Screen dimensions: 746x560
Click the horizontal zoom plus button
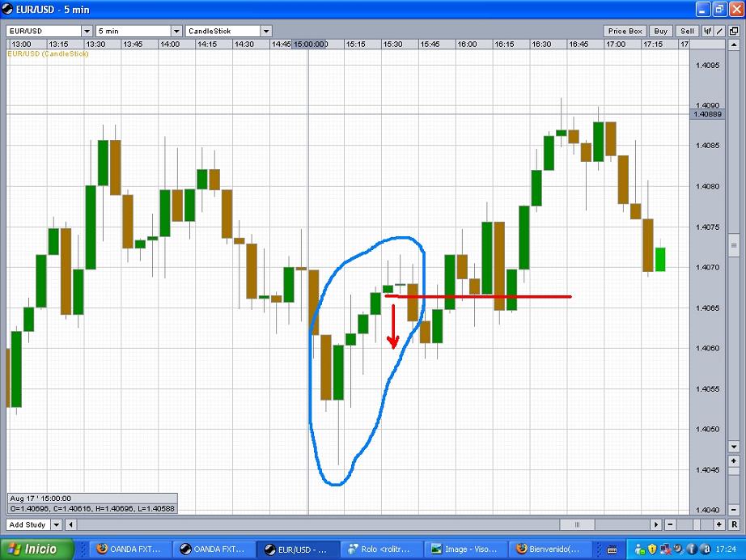718,524
